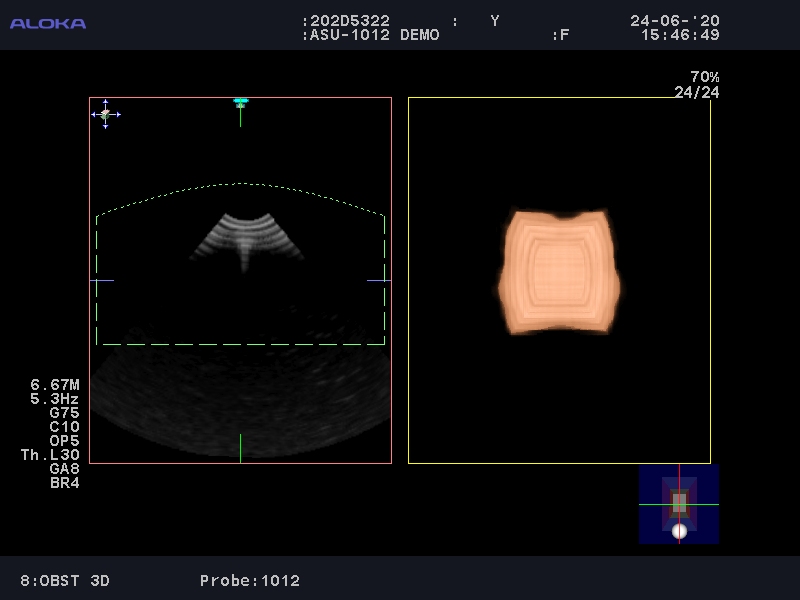The width and height of the screenshot is (800, 600).
Task: Click the ASU-1012 DEMO text
Action: pos(374,35)
